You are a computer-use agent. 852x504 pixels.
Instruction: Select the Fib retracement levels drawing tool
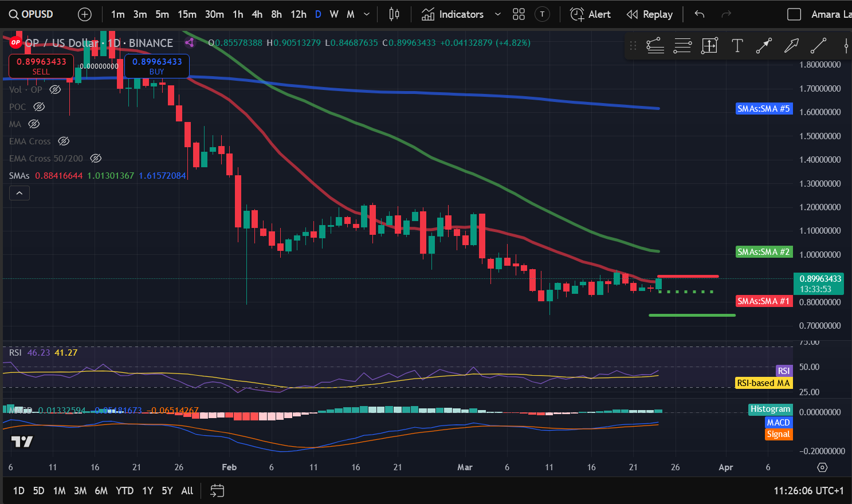point(682,45)
